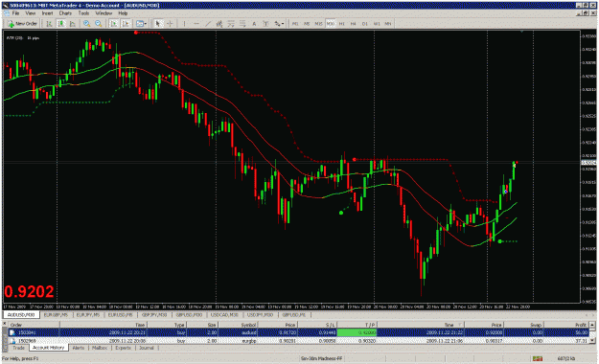Set timeframe to M1

295,24
